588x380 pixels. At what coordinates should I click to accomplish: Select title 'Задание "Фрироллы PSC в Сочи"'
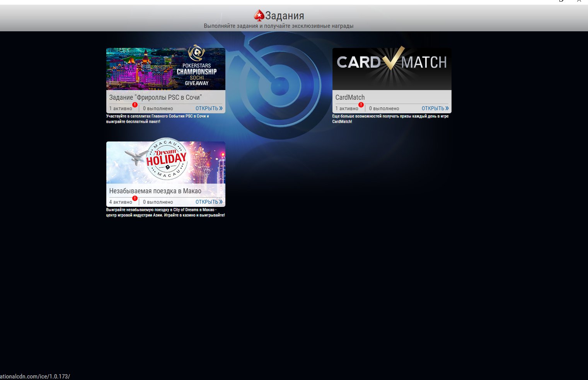[x=155, y=97]
